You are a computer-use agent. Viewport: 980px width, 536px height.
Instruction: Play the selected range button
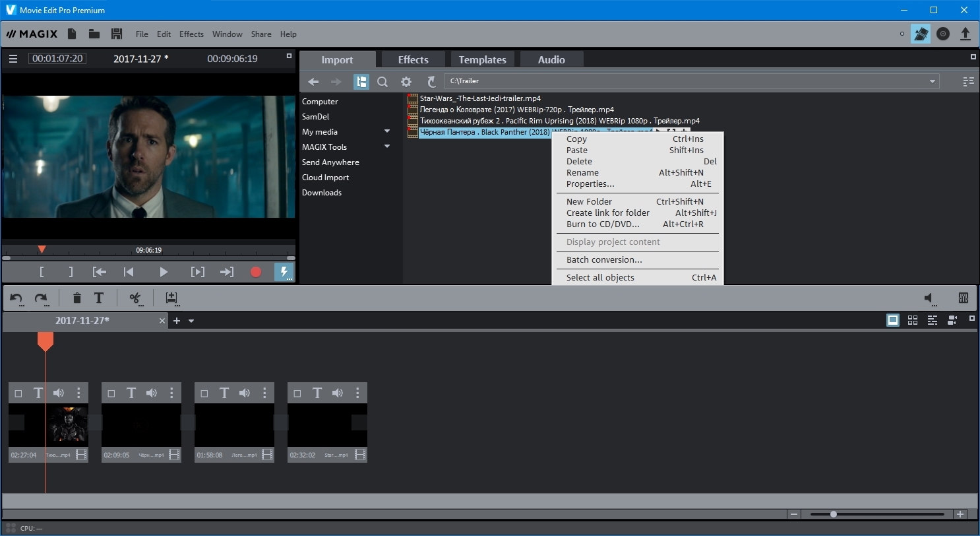pos(197,272)
